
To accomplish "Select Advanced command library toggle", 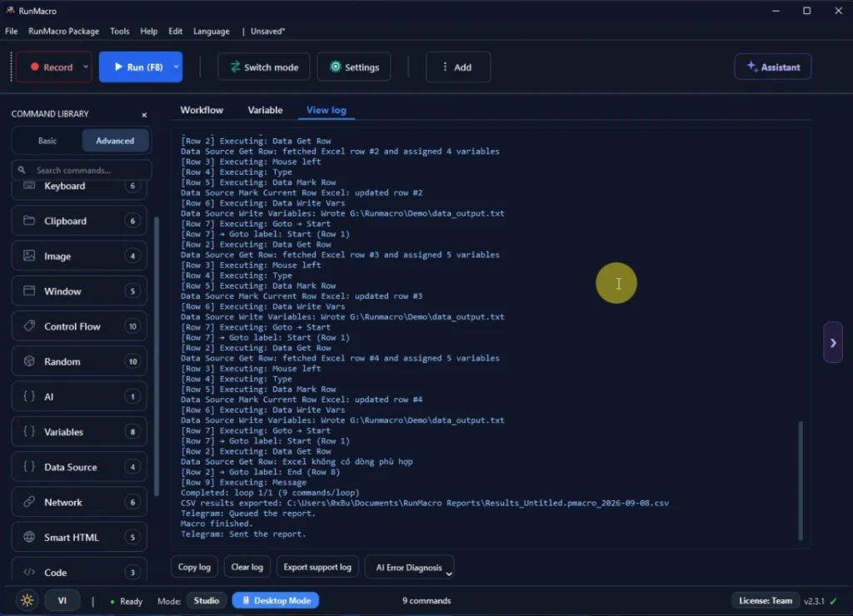I will point(115,141).
